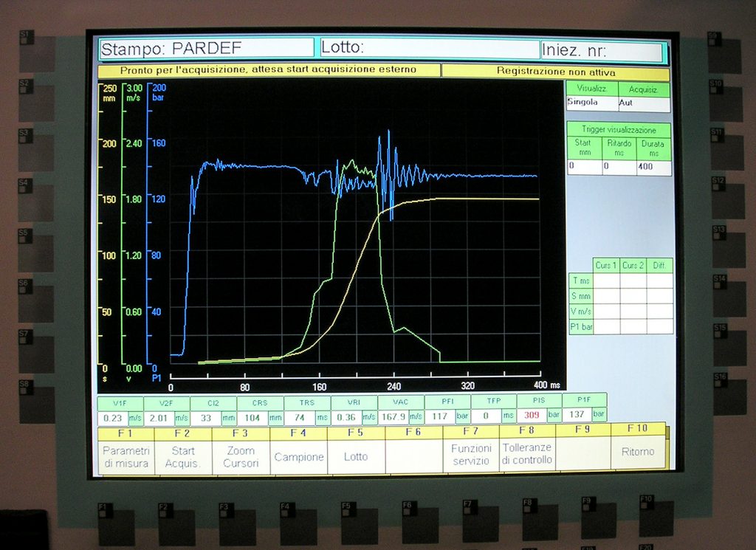Select the Curs 1 column header

tap(606, 265)
